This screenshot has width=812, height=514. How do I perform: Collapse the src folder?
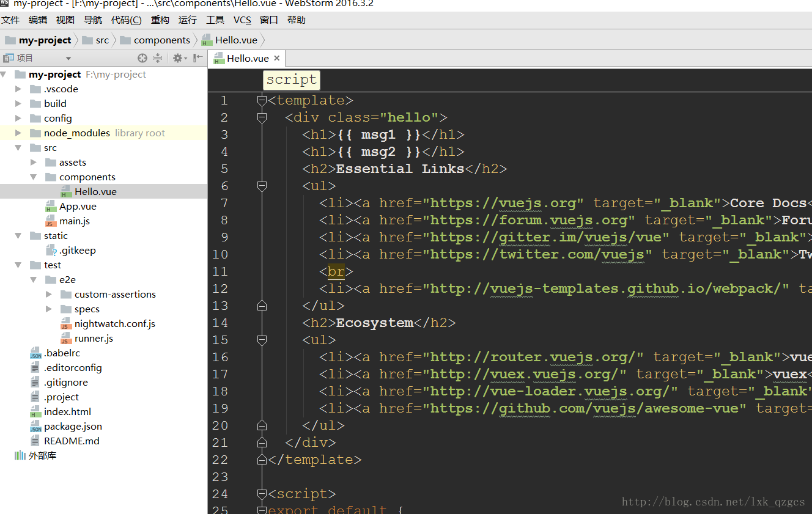click(18, 148)
